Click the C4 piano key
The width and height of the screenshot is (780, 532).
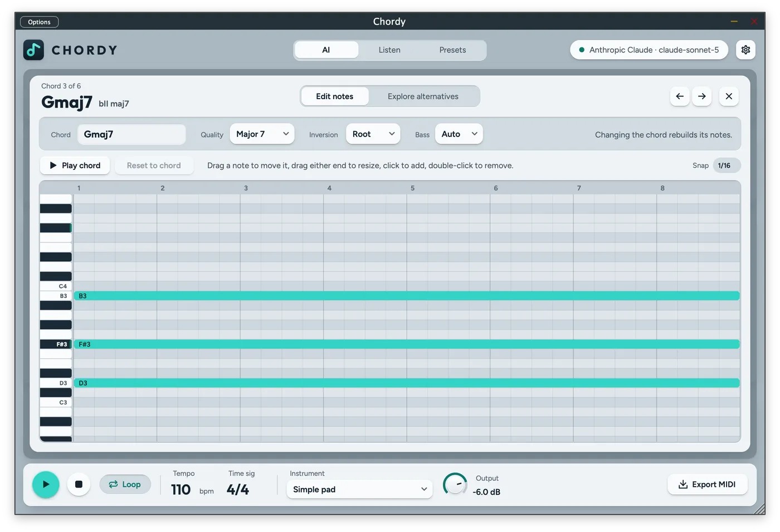pos(56,286)
